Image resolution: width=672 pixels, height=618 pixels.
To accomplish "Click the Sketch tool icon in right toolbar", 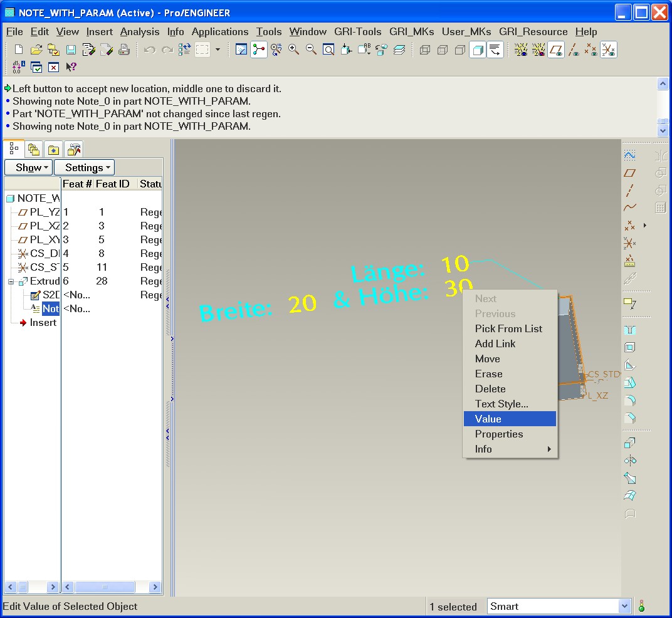I will [x=629, y=155].
